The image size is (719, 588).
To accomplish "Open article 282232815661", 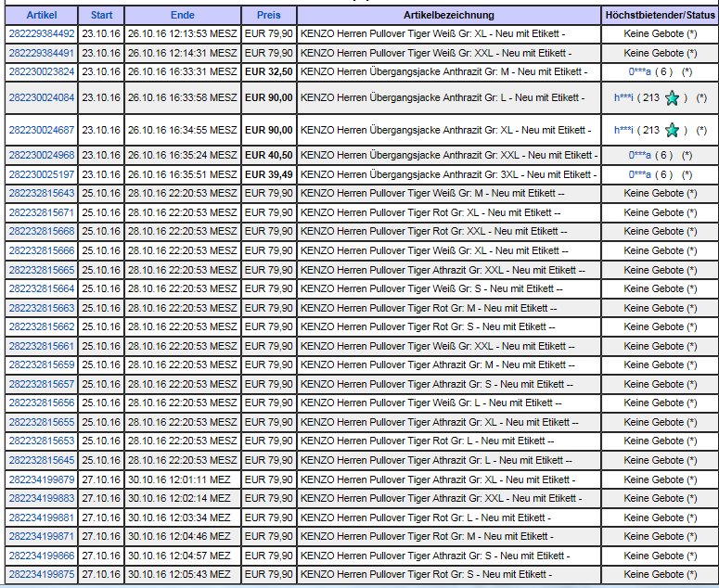I will tap(41, 346).
